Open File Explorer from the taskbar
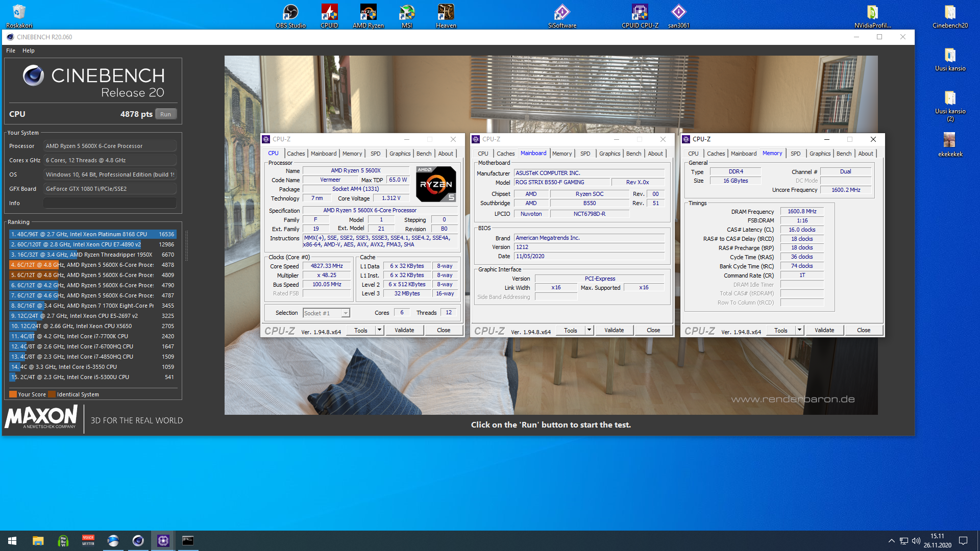Screen dimensions: 980x551 [x=38, y=541]
